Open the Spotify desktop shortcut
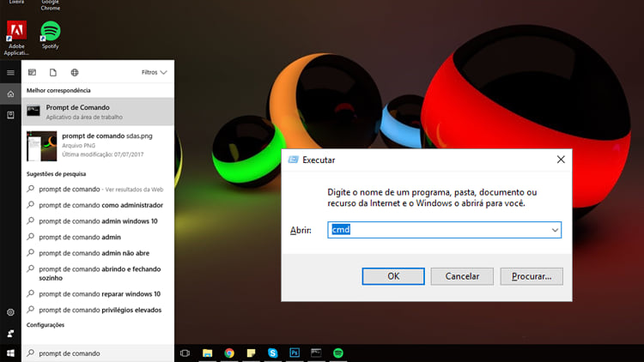Screen dimensions: 644x362 coord(51,33)
